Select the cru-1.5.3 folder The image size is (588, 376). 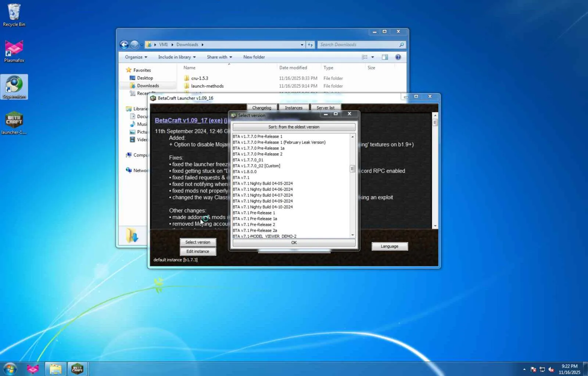click(x=200, y=78)
